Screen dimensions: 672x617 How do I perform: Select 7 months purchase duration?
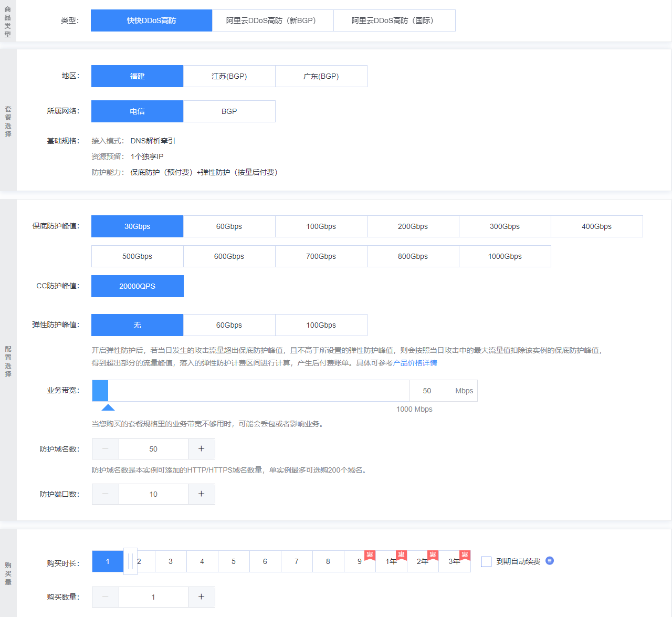coord(297,561)
